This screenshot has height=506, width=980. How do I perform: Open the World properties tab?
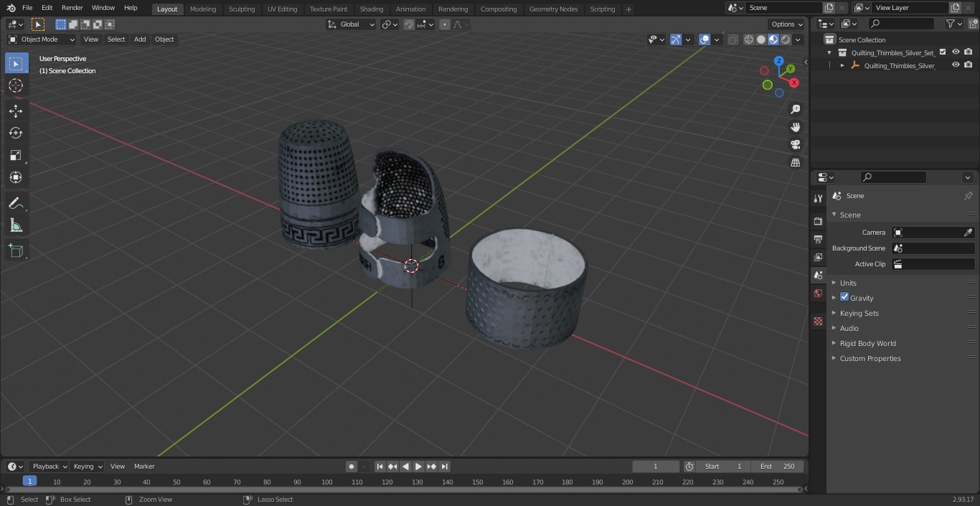(x=818, y=293)
